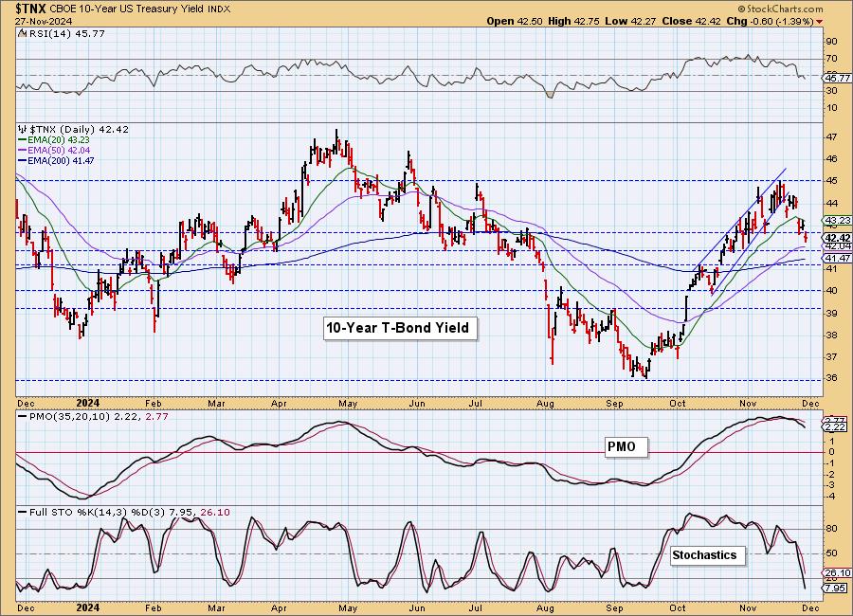
Task: Click the red down arrow after Chg
Action: [819, 22]
